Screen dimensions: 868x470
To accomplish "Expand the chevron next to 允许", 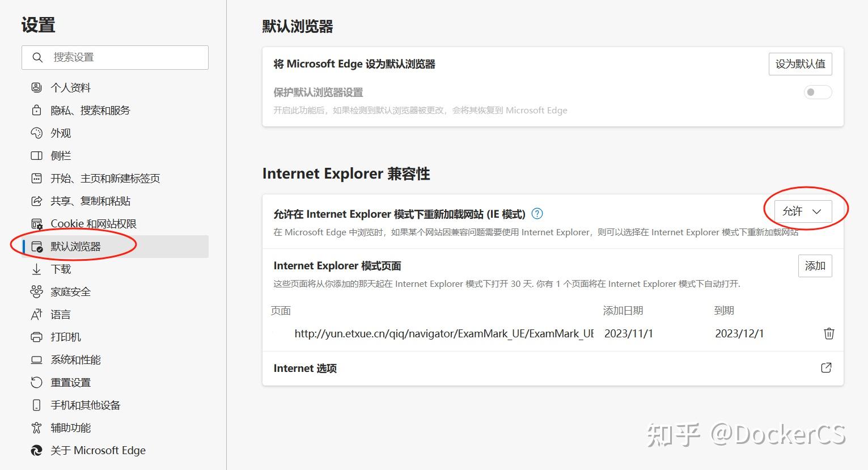I will pyautogui.click(x=816, y=211).
